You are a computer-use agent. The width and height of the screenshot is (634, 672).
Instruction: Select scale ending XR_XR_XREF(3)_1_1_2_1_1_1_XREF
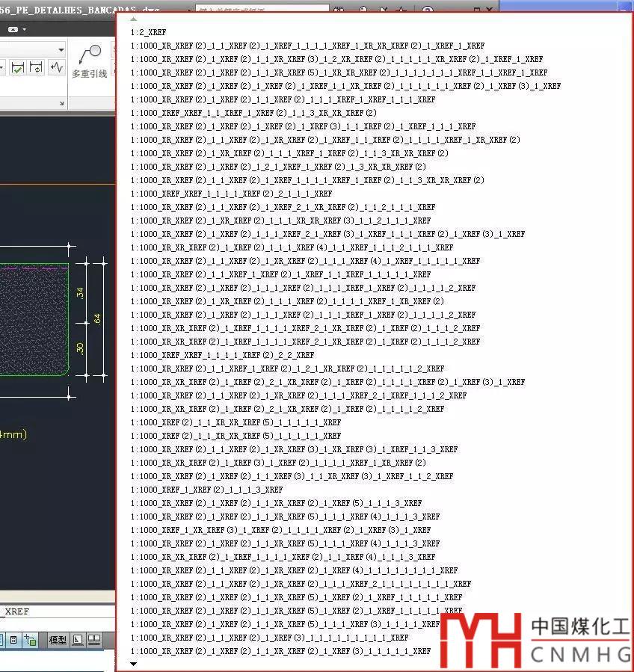pos(281,221)
